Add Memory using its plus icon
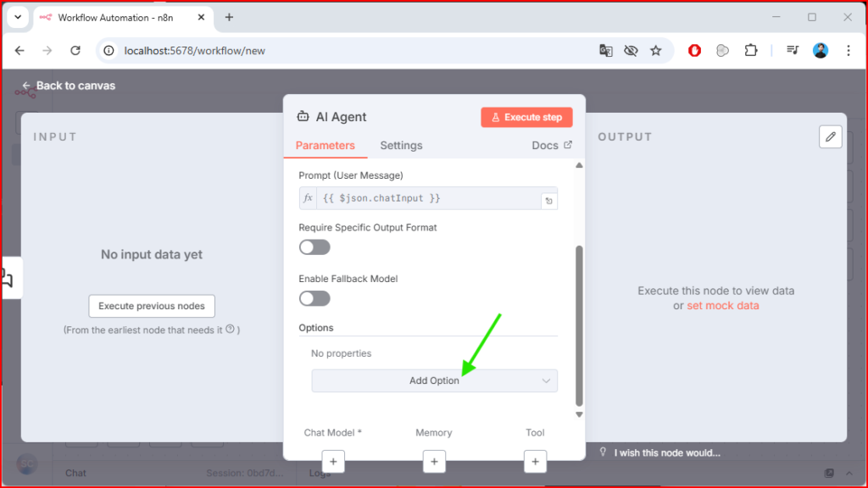Screen dimensions: 868x488 [x=434, y=462]
